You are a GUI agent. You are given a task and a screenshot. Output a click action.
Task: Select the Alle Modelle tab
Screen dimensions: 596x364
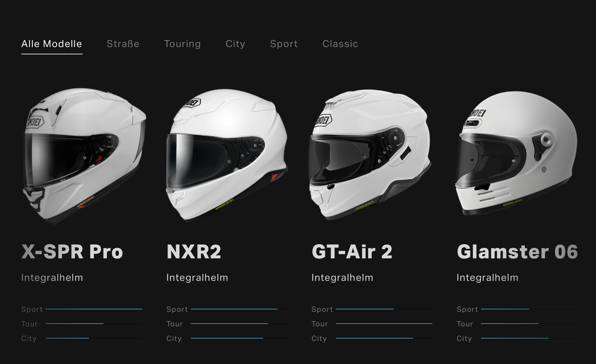pos(52,44)
